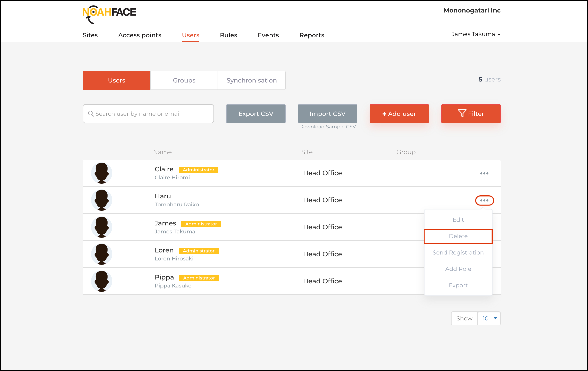Viewport: 588px width, 371px height.
Task: Go to Access points in navigation
Action: 140,35
